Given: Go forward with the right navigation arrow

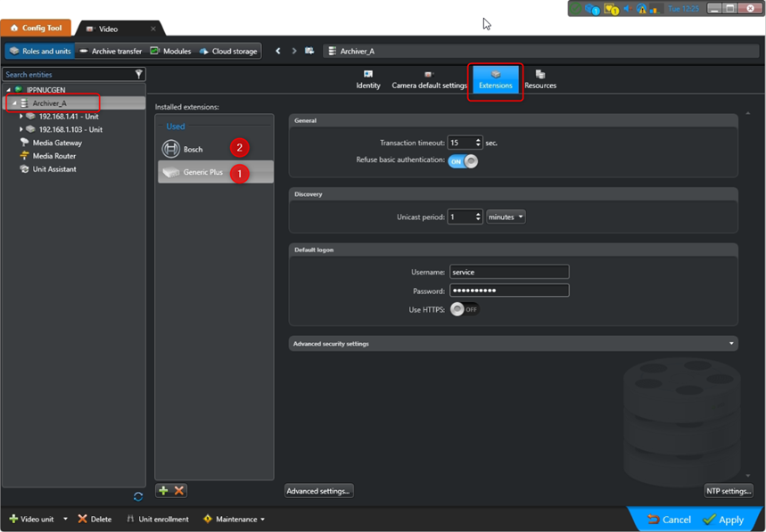Looking at the screenshot, I should [294, 51].
